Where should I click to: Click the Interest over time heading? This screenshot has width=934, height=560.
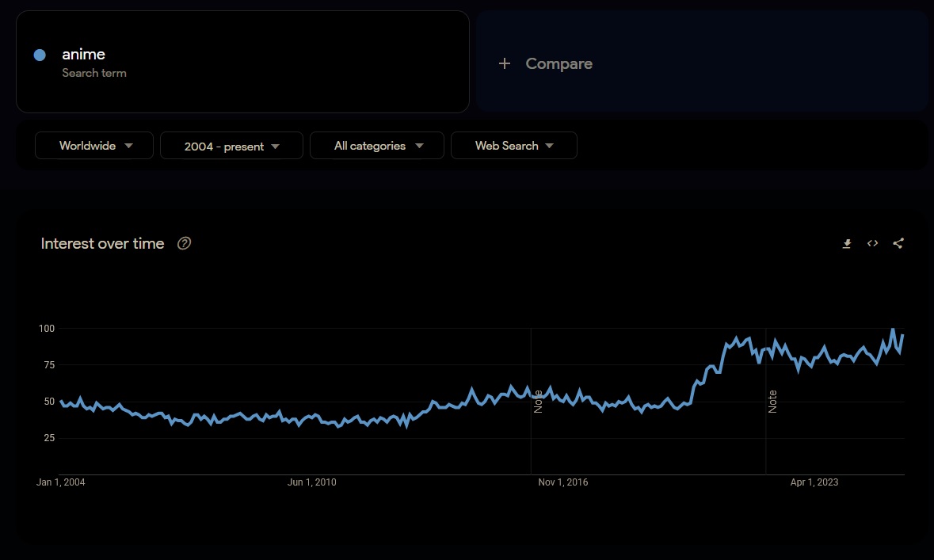pos(102,243)
